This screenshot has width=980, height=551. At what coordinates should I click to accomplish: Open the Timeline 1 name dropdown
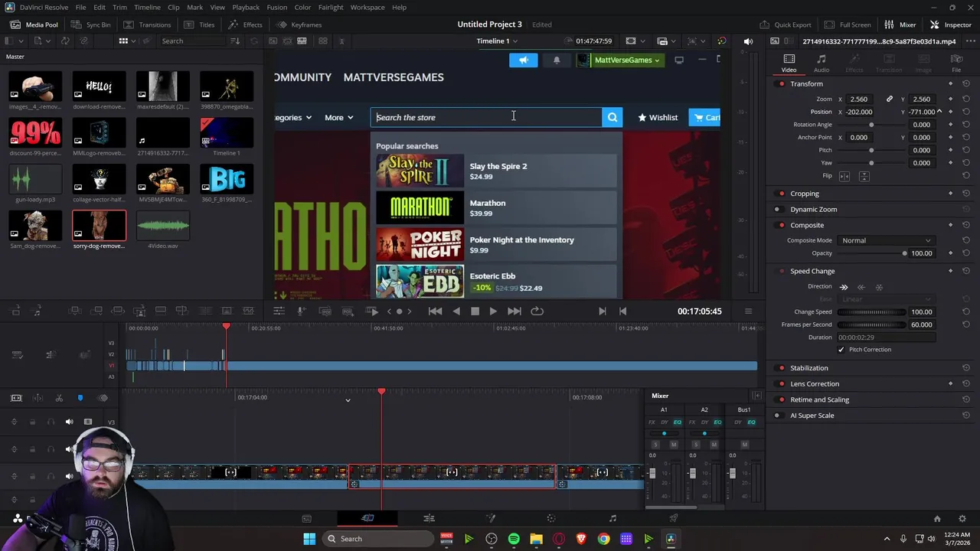click(x=497, y=41)
